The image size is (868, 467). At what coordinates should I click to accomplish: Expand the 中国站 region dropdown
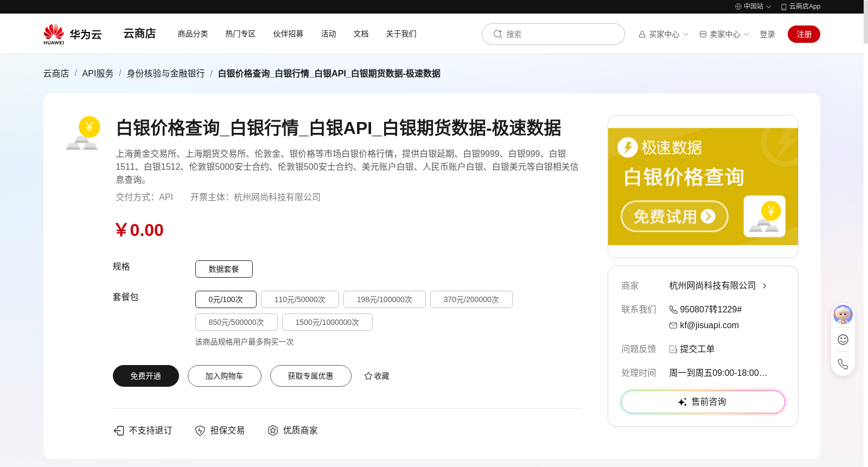point(769,7)
